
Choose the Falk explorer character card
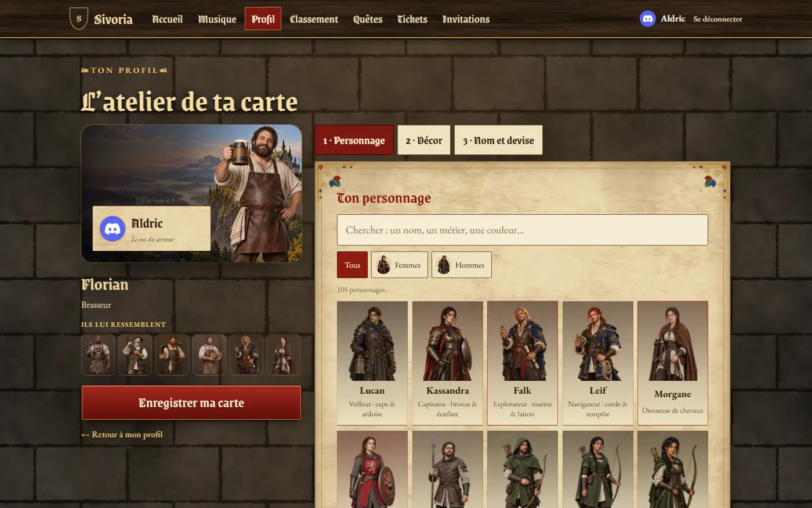coord(523,363)
